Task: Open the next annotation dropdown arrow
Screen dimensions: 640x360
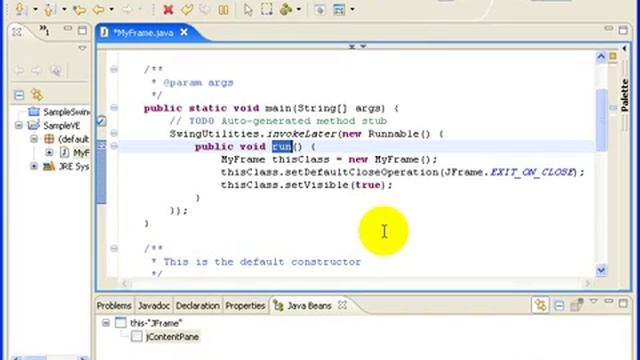Action: [x=35, y=9]
